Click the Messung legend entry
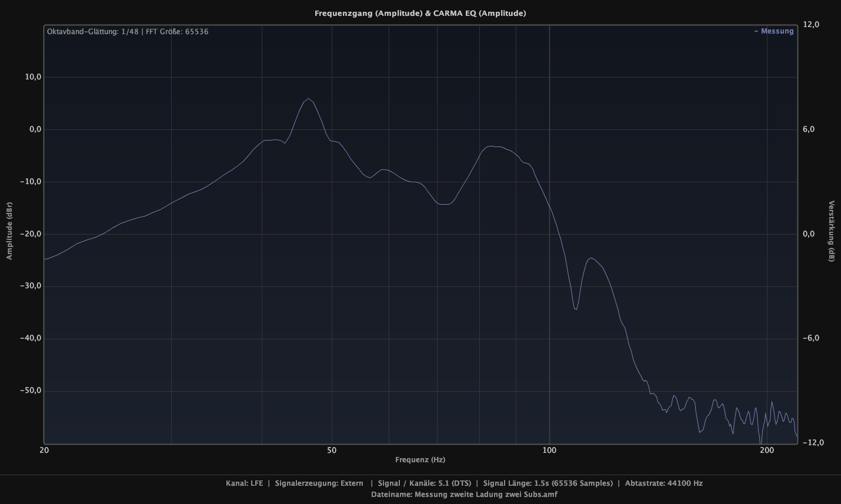 [x=774, y=31]
